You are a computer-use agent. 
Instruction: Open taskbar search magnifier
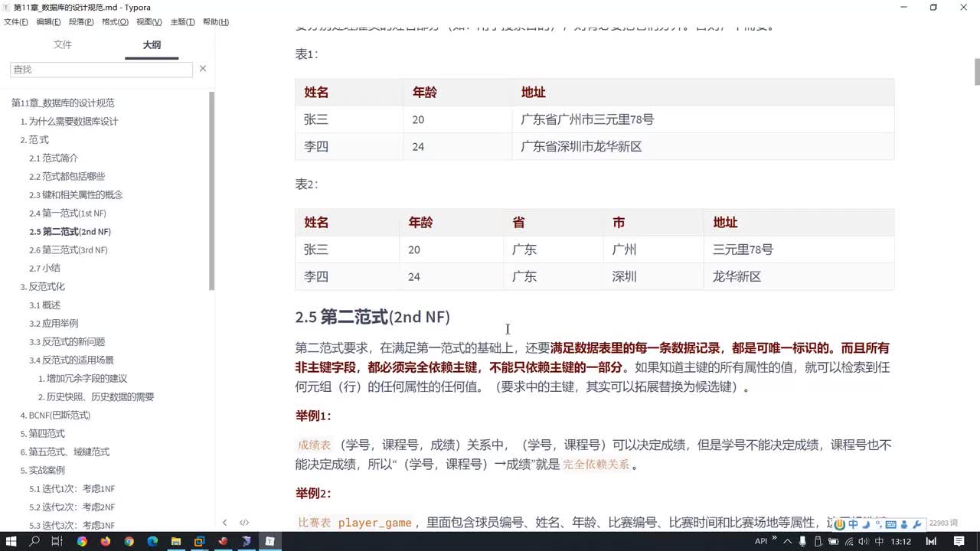(x=34, y=541)
